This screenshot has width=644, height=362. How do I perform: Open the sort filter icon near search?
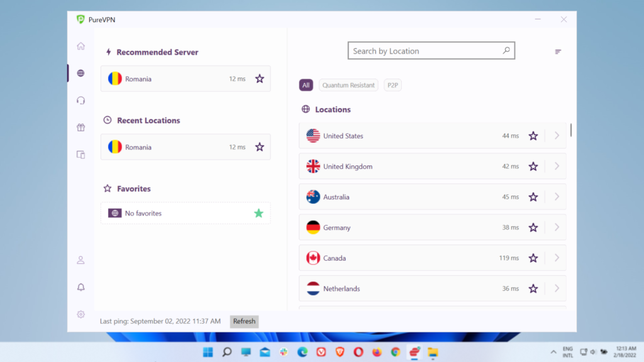[x=558, y=52]
